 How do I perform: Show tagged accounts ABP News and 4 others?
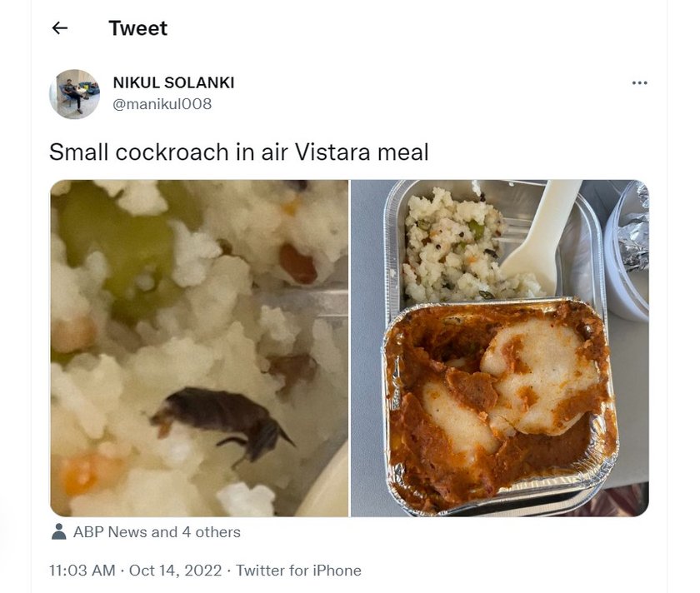[x=157, y=532]
